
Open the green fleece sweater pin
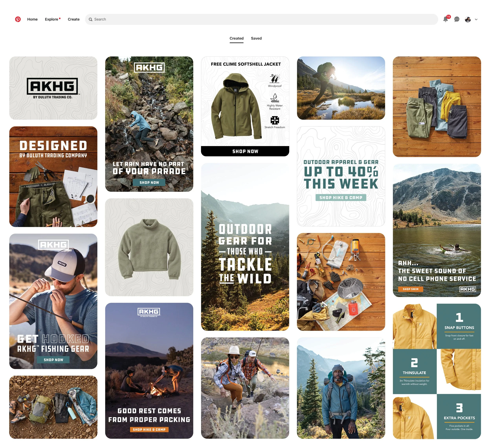tap(149, 247)
